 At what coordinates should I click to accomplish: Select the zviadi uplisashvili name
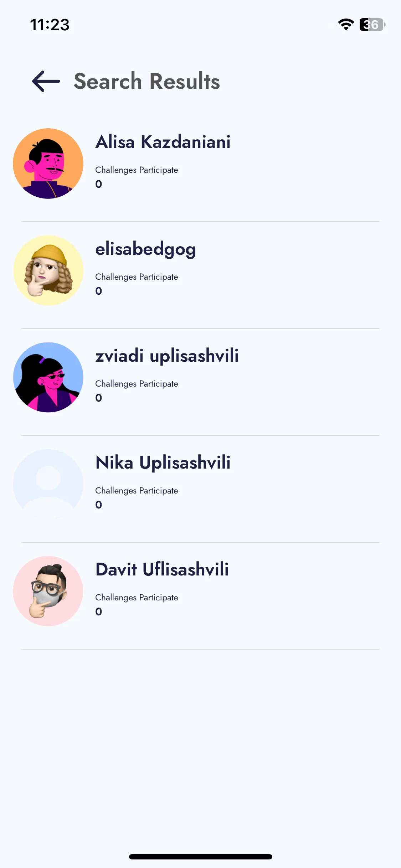(x=167, y=356)
